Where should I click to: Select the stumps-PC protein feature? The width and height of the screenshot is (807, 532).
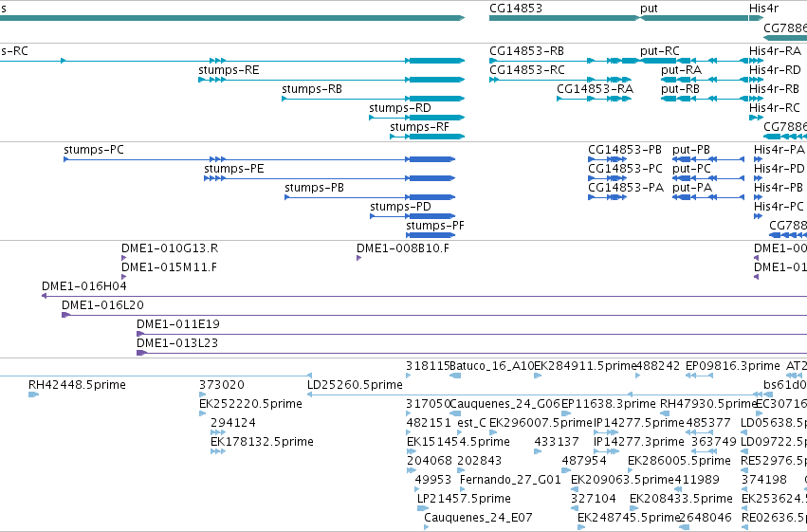[x=260, y=159]
